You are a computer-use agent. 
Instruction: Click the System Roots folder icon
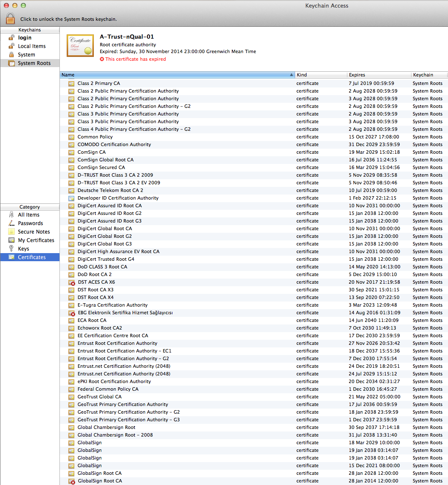click(11, 63)
